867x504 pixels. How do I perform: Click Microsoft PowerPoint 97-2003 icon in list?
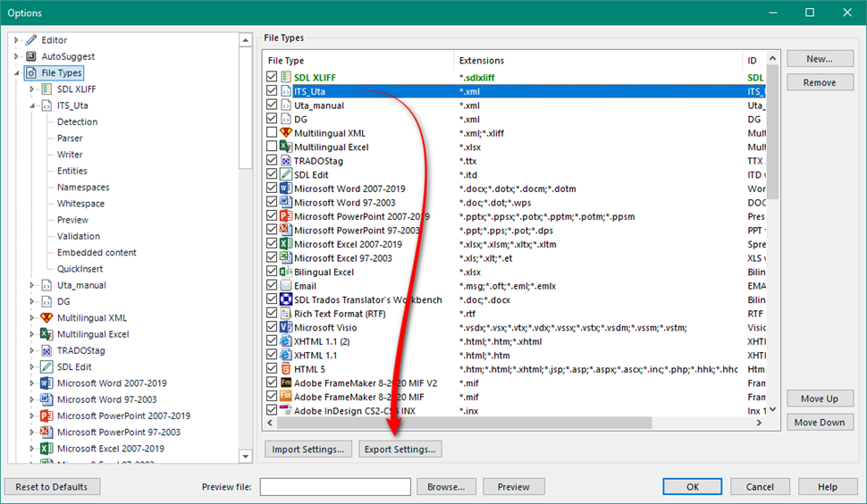[286, 230]
